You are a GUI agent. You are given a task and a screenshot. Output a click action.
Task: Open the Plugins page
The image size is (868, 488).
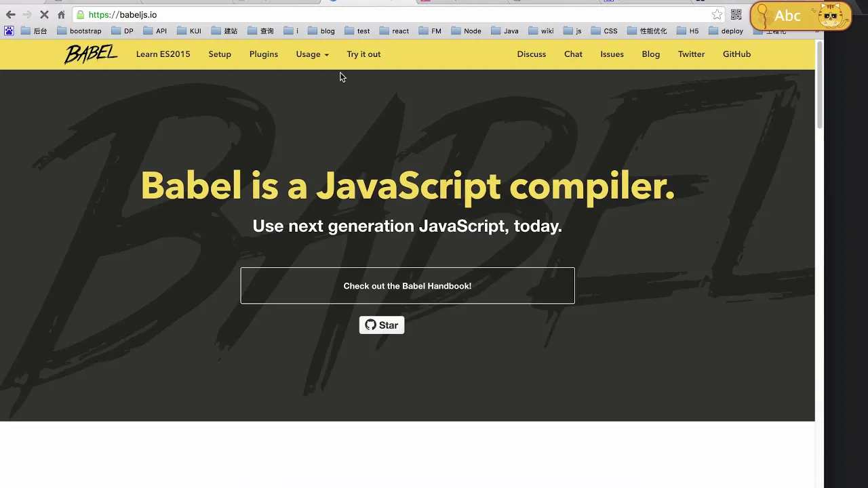pos(264,54)
